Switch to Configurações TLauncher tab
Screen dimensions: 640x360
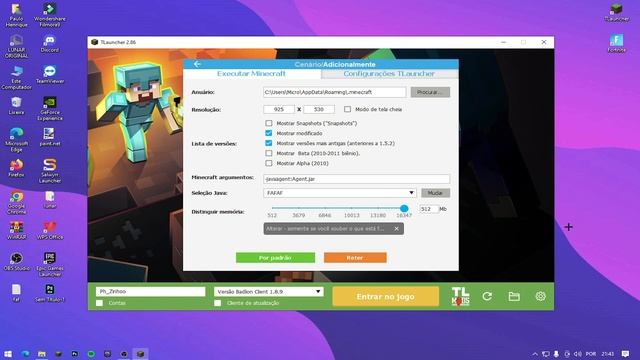coord(389,73)
